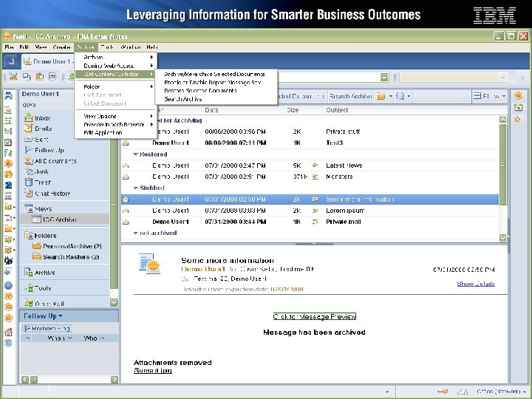
Task: Open the removed attachment jpg link
Action: click(153, 370)
